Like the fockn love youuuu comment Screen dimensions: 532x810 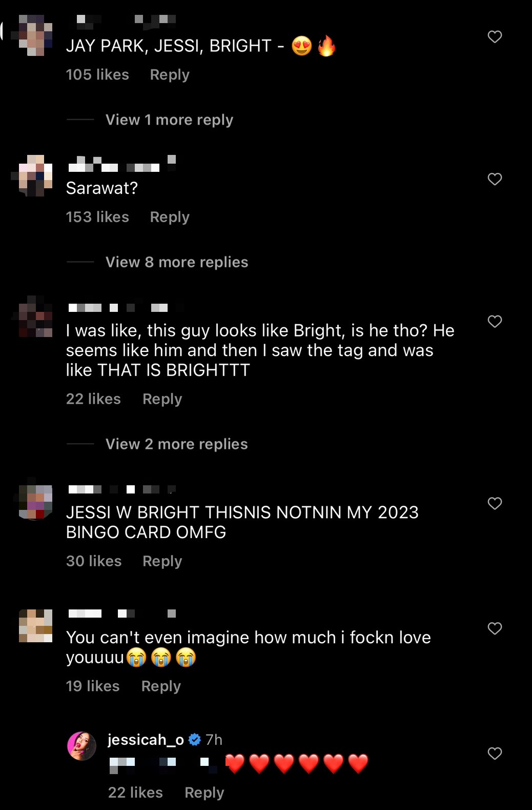click(495, 628)
